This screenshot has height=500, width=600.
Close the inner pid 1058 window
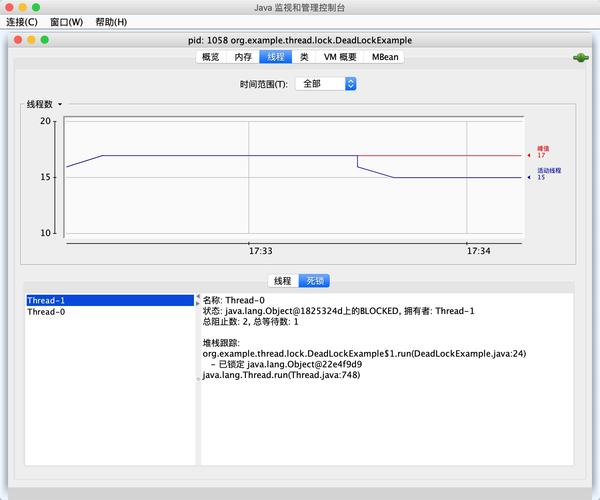(x=18, y=40)
